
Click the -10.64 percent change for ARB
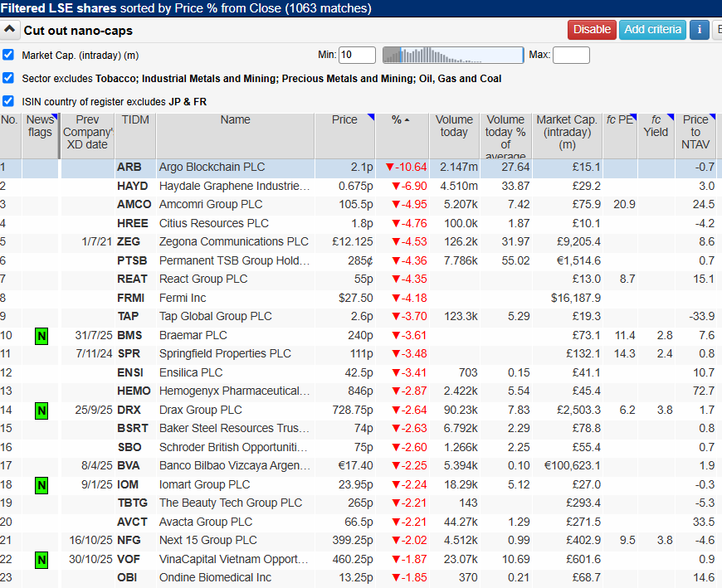pos(406,167)
